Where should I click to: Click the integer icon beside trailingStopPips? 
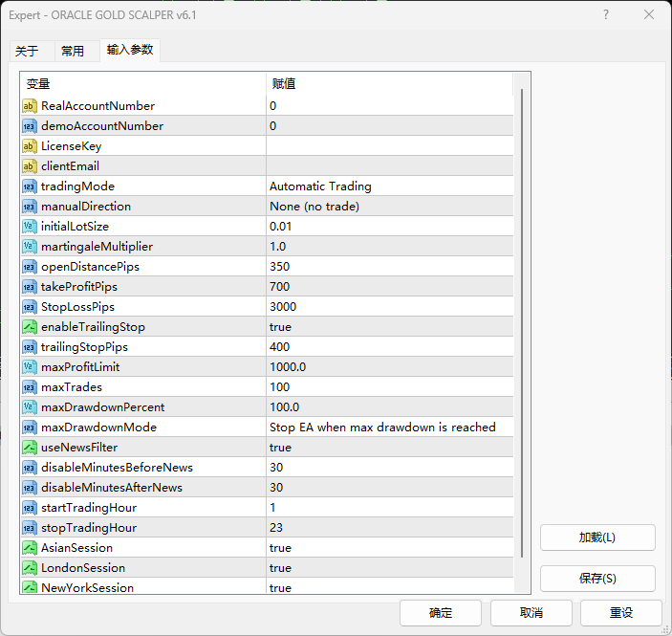pos(29,347)
